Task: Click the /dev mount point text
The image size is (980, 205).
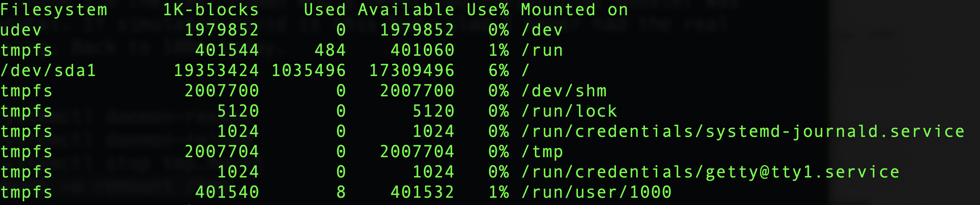Action: click(x=542, y=30)
